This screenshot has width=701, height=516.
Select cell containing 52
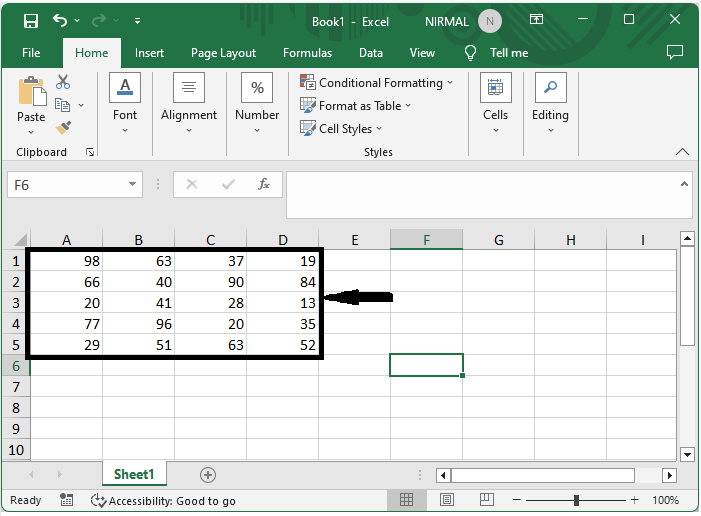click(x=283, y=345)
